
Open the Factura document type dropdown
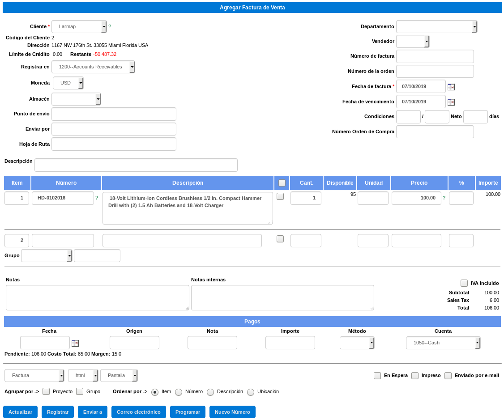point(34,375)
